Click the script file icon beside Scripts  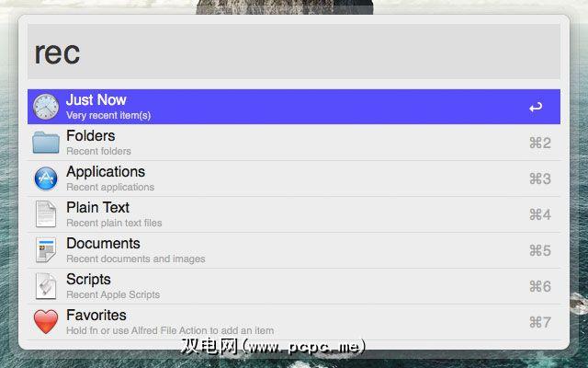[46, 286]
